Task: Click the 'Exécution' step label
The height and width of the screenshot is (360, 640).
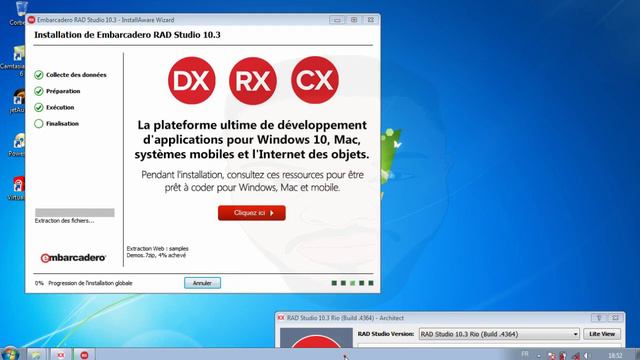Action: coord(60,107)
